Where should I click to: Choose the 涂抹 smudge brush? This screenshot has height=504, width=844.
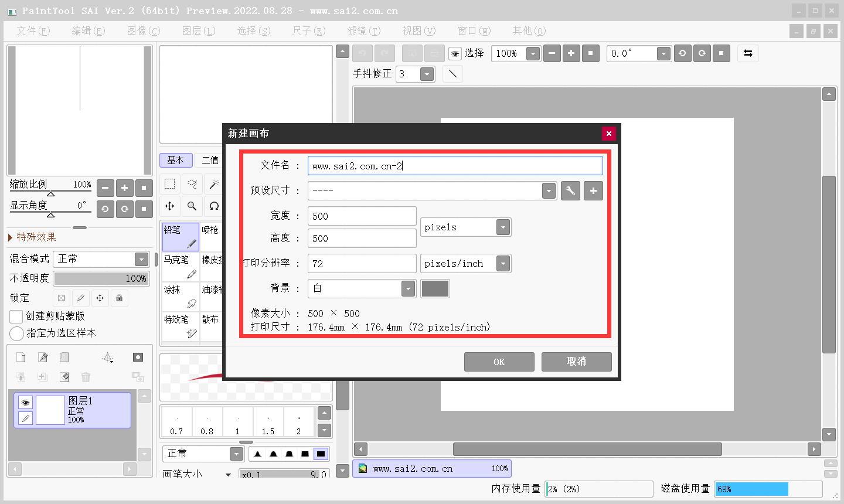point(181,297)
